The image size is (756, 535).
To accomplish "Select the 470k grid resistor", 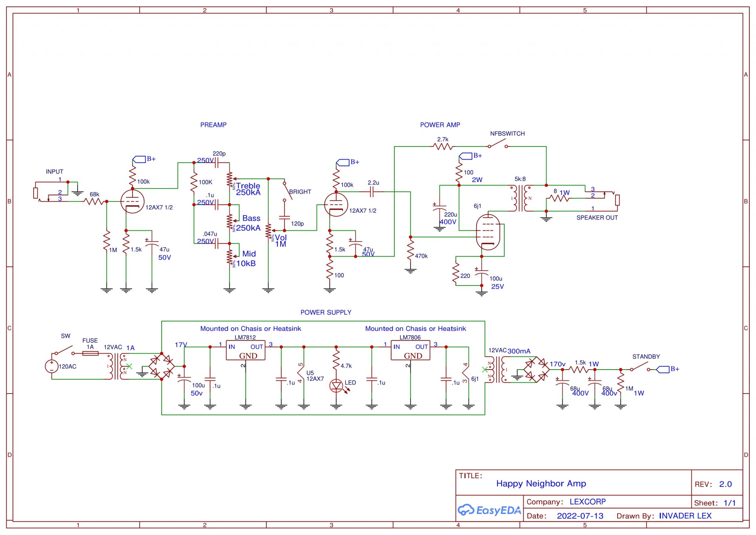I will (410, 249).
